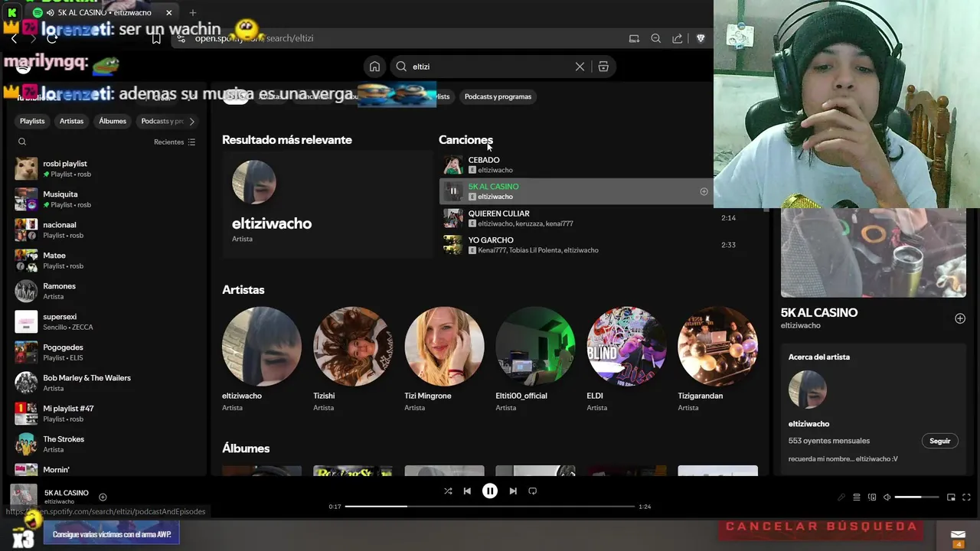Add 5K AL CASINO to liked songs in player bar
Image resolution: width=980 pixels, height=551 pixels.
[x=103, y=497]
